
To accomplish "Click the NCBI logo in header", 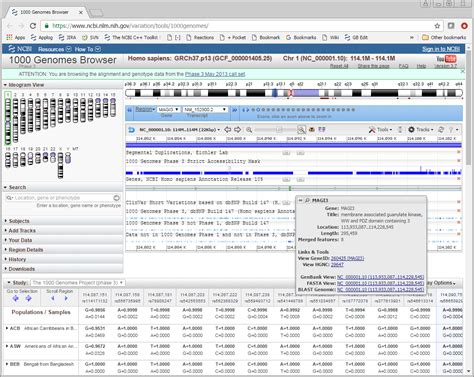I will click(20, 49).
